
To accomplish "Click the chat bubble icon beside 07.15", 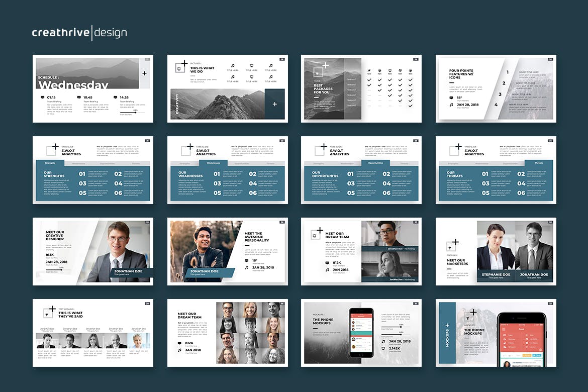I will [42, 97].
